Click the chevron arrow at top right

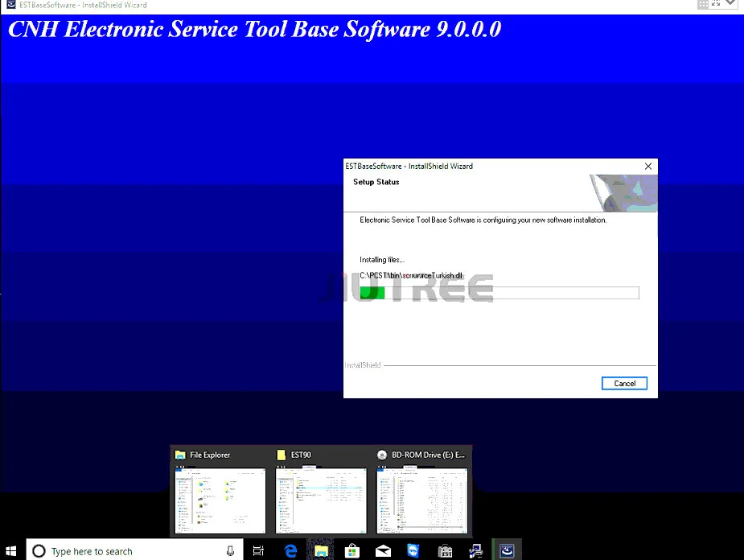(730, 3)
